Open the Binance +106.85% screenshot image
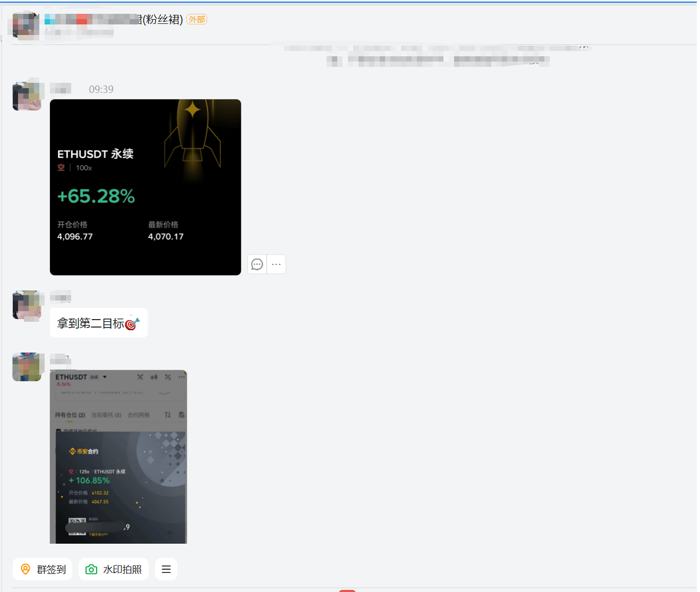Viewport: 700px width, 592px height. point(118,457)
